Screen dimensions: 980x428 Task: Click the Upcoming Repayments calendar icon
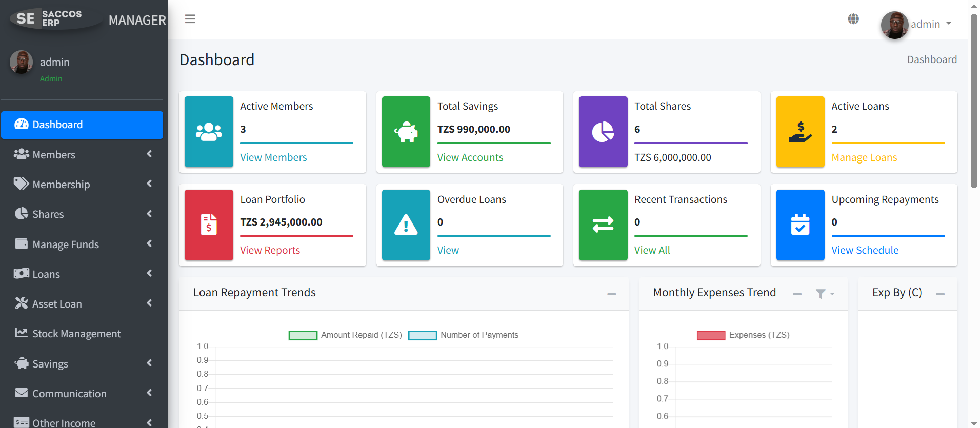pos(800,225)
